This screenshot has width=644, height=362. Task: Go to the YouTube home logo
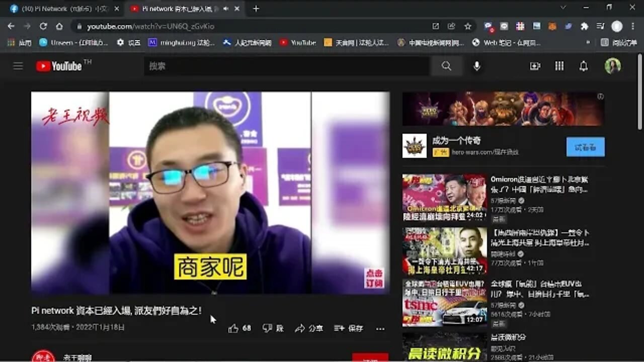pos(59,66)
